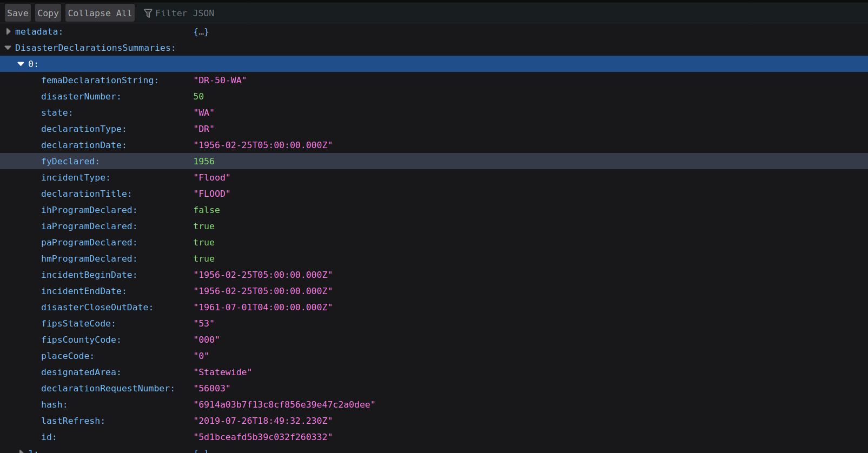Select the disasterCloseOutDate key
868x453 pixels.
(97, 307)
